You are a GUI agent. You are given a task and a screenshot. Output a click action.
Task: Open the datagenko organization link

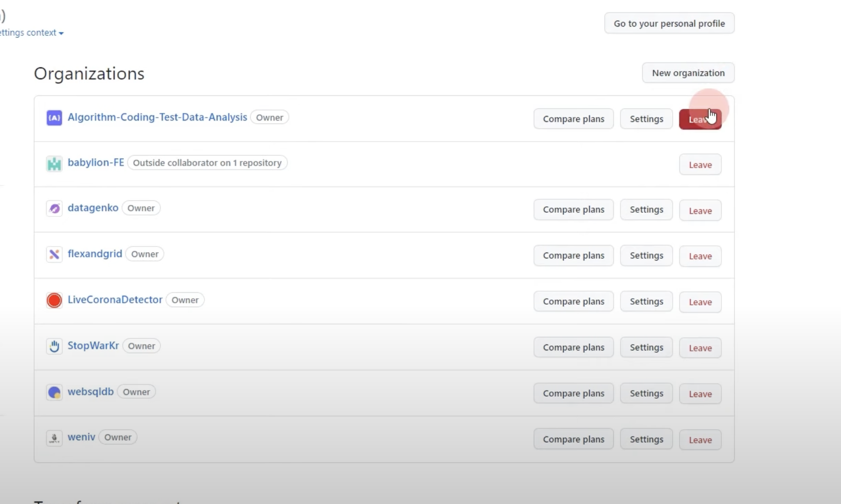(93, 208)
